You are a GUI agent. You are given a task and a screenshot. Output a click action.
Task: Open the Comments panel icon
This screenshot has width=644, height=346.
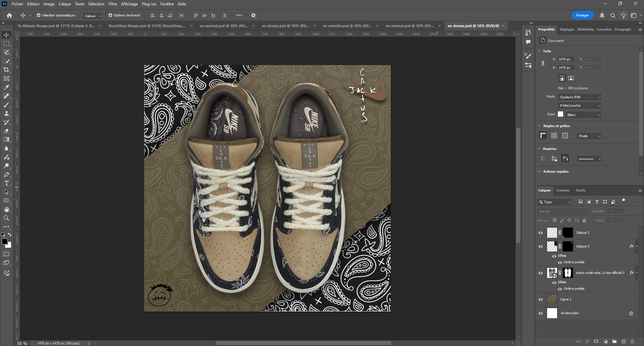pyautogui.click(x=528, y=42)
